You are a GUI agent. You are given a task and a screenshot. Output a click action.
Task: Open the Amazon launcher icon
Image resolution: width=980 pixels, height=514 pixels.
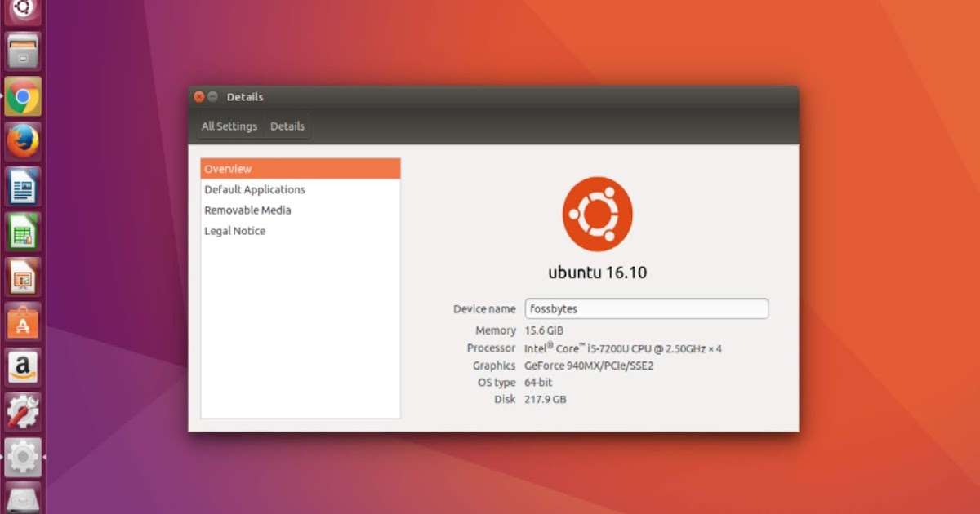(x=23, y=367)
